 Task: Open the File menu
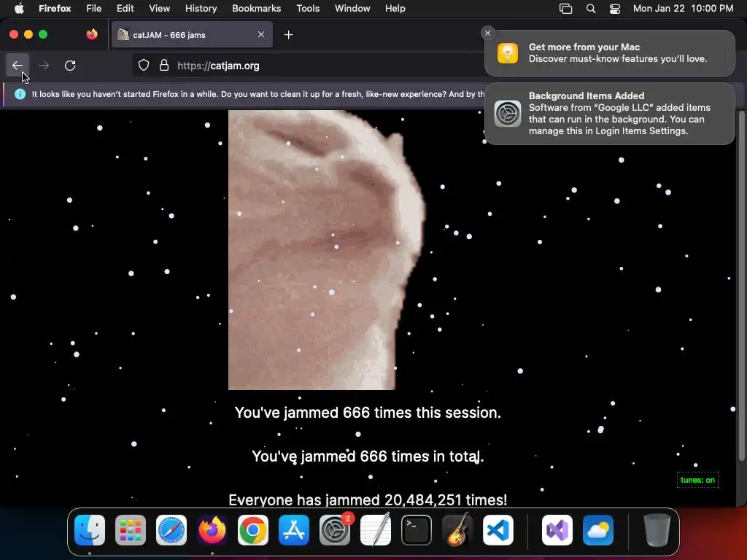coord(94,8)
